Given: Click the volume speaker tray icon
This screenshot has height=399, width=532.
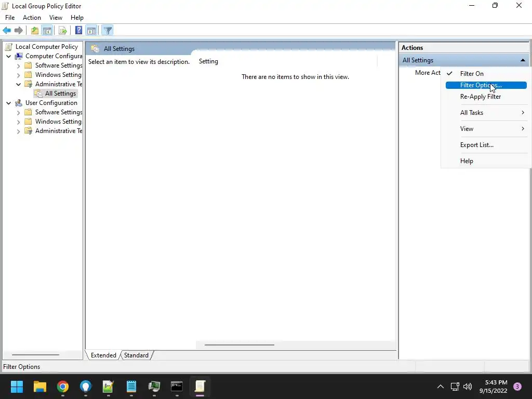Looking at the screenshot, I should click(x=468, y=387).
